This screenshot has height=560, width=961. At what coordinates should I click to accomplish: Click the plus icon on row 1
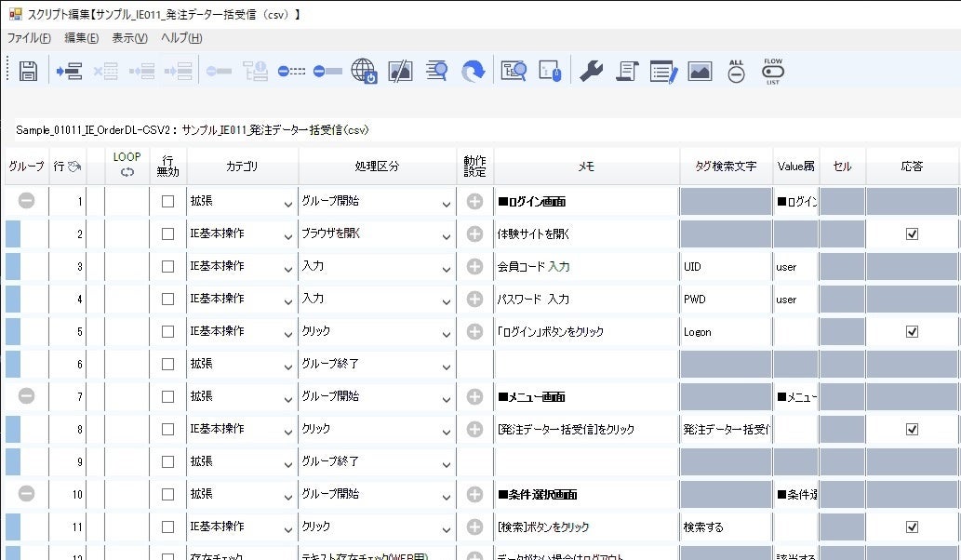coord(474,202)
